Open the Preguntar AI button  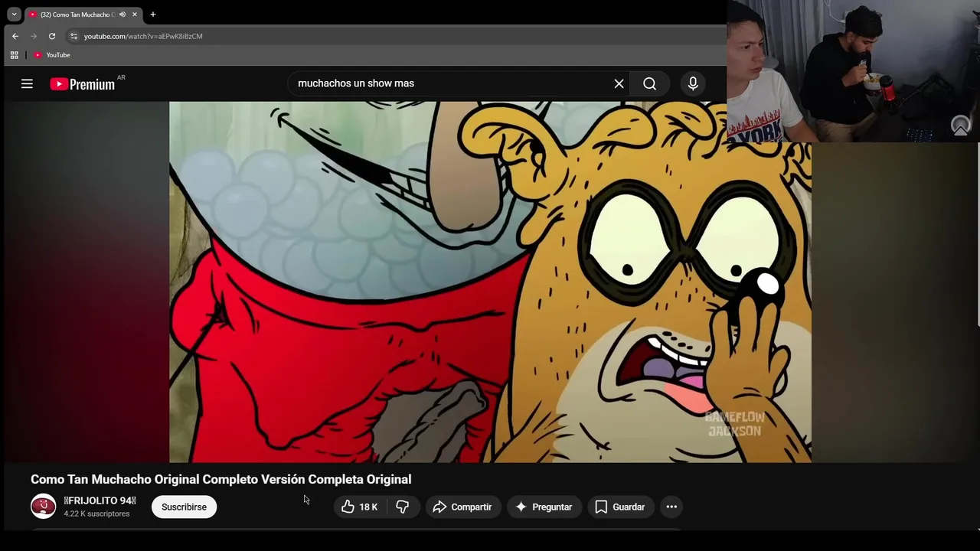click(544, 507)
